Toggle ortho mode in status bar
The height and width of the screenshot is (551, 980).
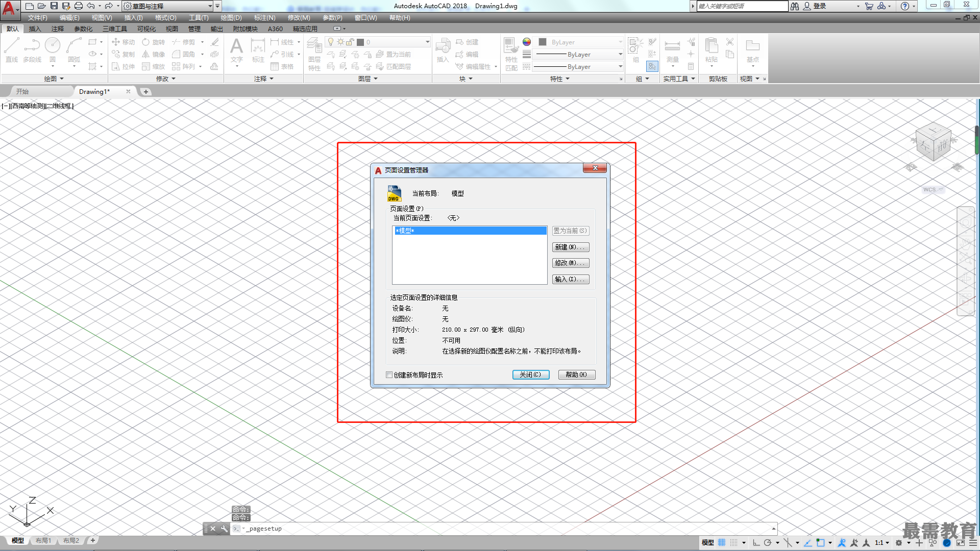pos(756,543)
